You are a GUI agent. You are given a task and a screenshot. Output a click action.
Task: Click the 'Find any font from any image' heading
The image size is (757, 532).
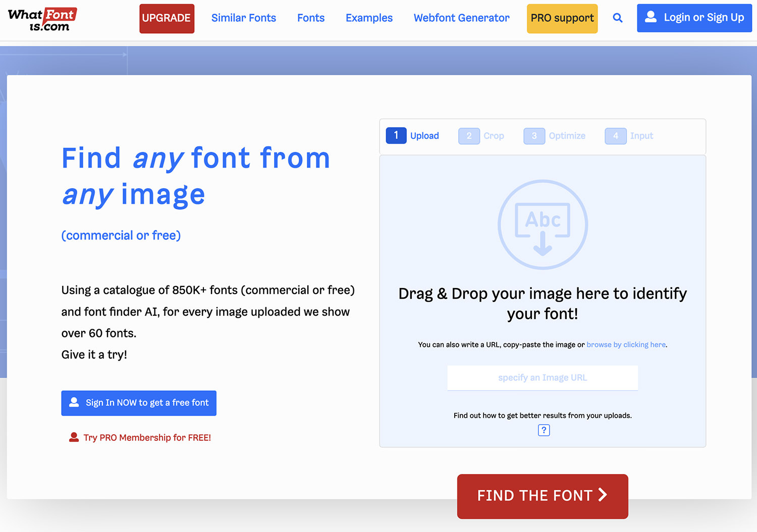point(196,176)
